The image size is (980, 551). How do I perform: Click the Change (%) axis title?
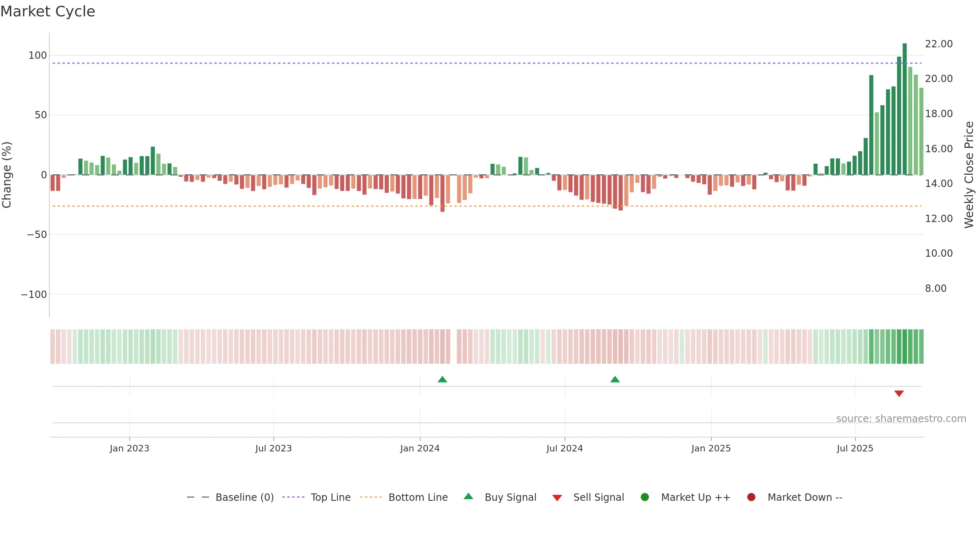click(x=7, y=175)
